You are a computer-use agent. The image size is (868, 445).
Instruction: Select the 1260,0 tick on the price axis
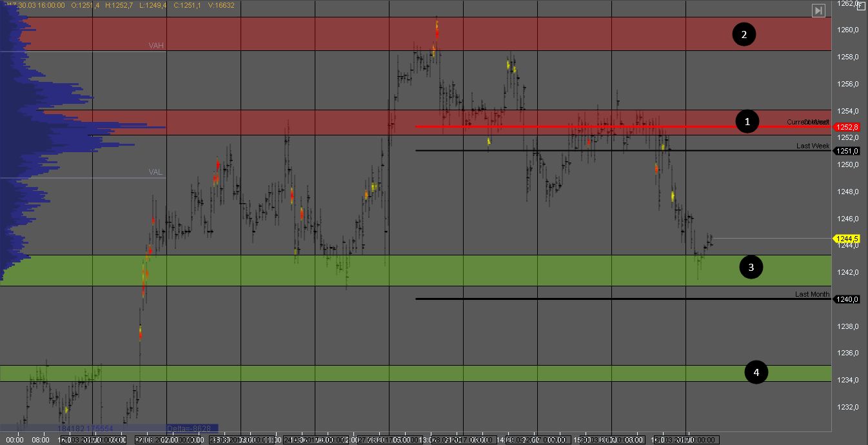click(849, 30)
